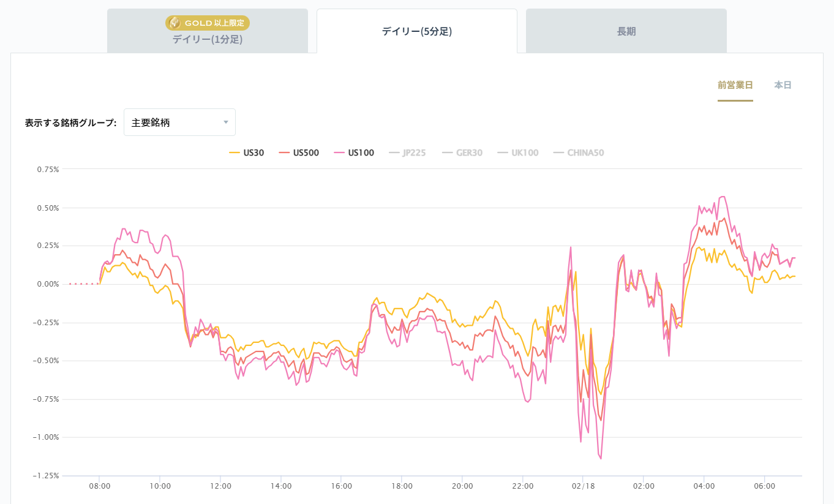Open the 主要銘柄 group dropdown
This screenshot has width=834, height=504.
[x=179, y=122]
